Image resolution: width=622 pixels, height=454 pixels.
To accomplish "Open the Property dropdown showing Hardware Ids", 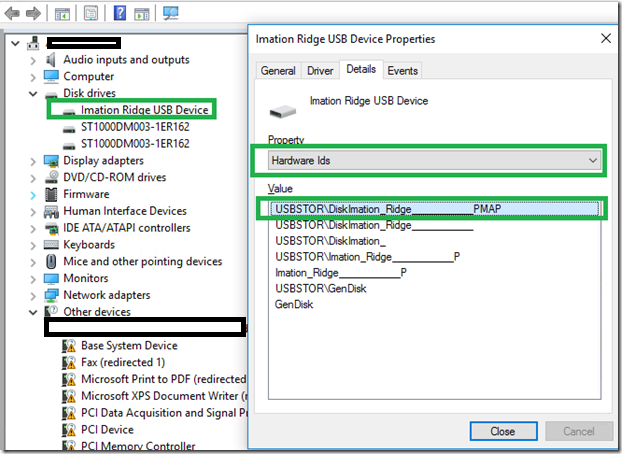I will tap(434, 160).
